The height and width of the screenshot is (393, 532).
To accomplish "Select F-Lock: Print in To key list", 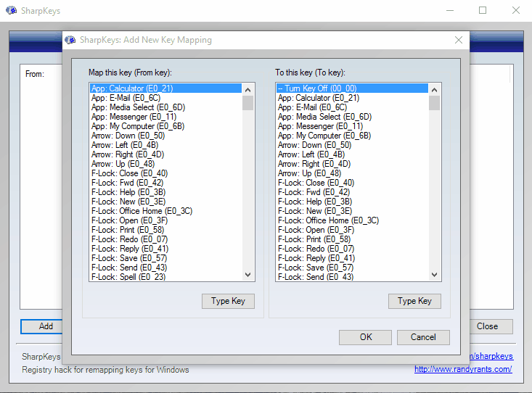I will tap(353, 239).
